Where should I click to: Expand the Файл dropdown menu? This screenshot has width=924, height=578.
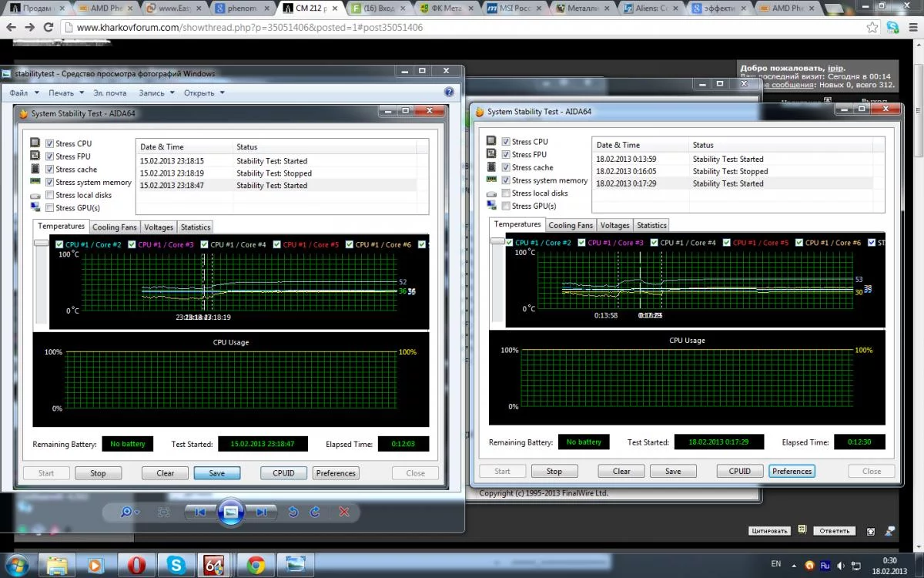coord(22,92)
